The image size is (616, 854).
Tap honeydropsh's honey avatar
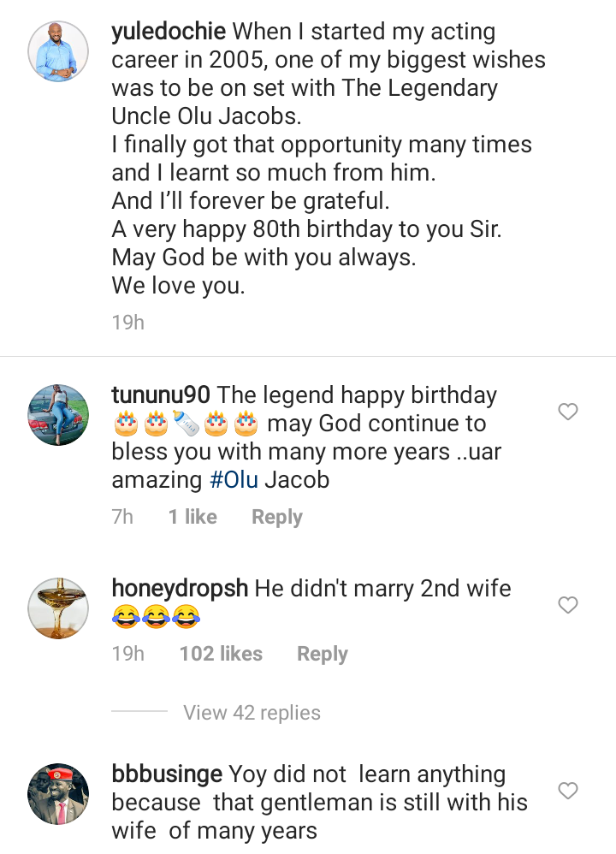click(58, 608)
